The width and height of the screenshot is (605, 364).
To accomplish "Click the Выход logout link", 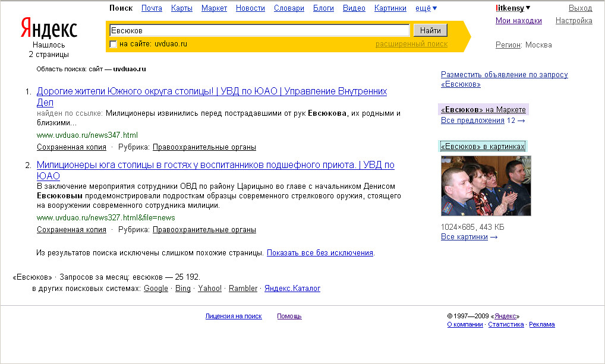I will coord(580,8).
